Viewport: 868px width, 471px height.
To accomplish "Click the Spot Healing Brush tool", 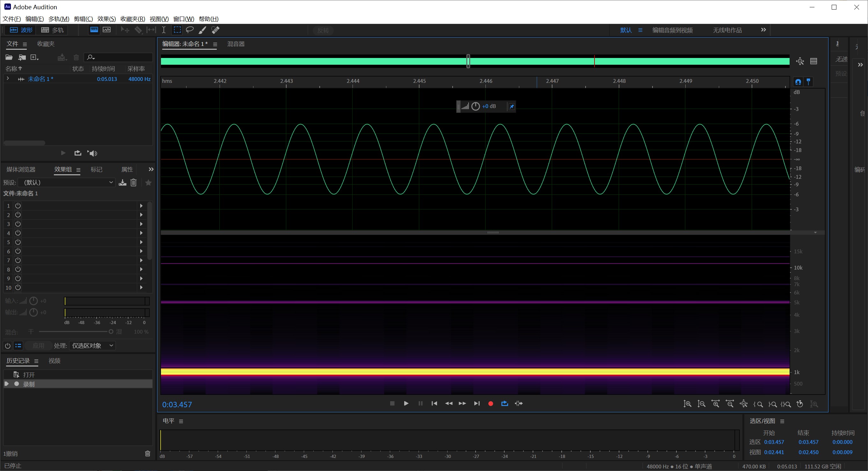I will point(215,30).
